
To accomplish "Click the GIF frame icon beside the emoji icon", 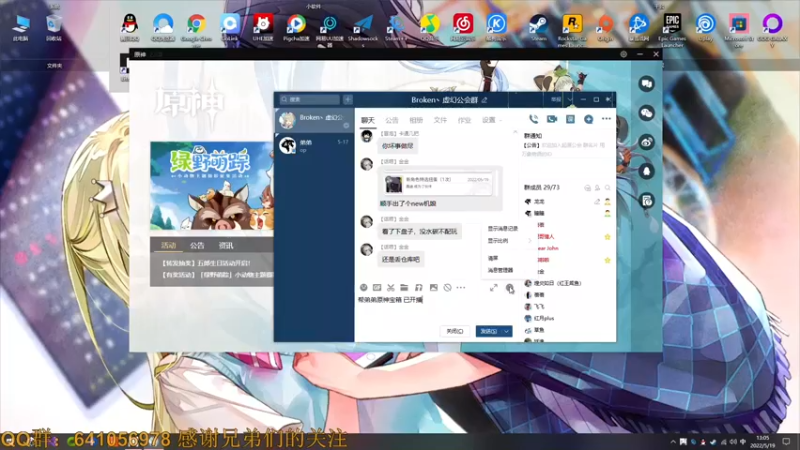I will tap(377, 288).
